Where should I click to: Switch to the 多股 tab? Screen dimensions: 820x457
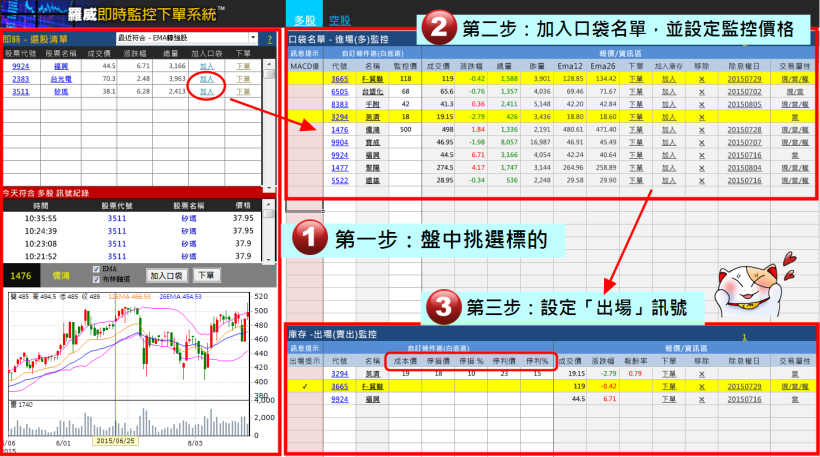(x=304, y=20)
